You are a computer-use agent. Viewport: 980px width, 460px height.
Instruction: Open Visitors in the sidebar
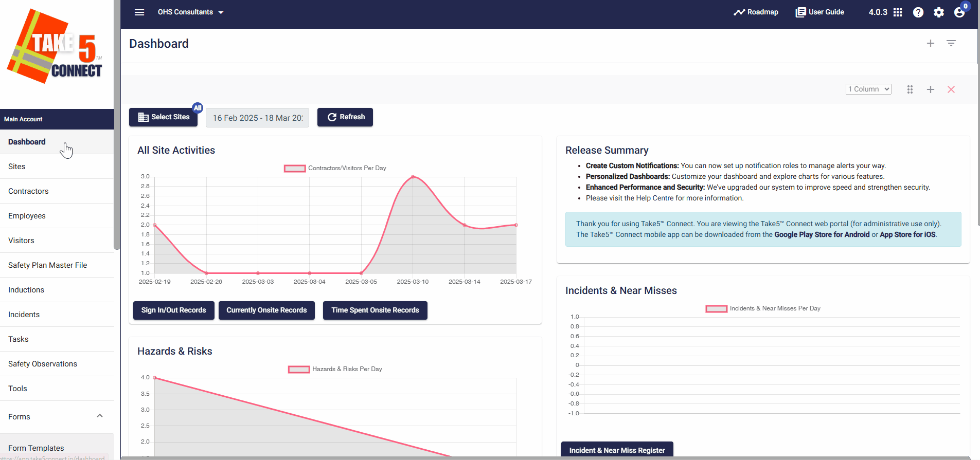[57, 241]
